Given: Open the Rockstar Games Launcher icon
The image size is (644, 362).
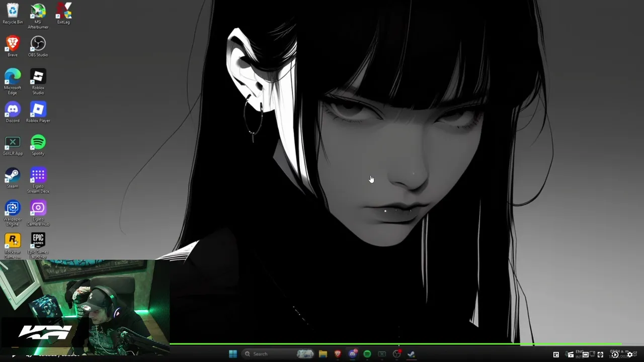Looking at the screenshot, I should [13, 246].
